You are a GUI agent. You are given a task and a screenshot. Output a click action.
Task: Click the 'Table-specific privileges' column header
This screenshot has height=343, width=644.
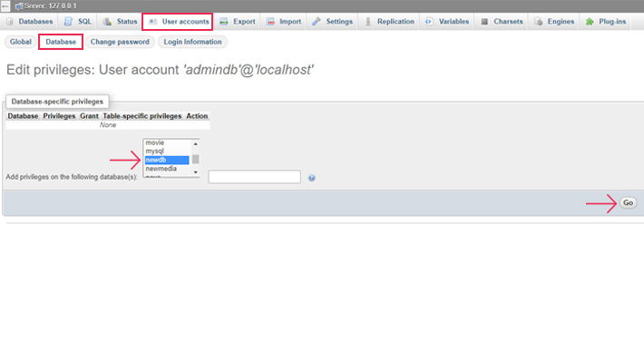142,116
